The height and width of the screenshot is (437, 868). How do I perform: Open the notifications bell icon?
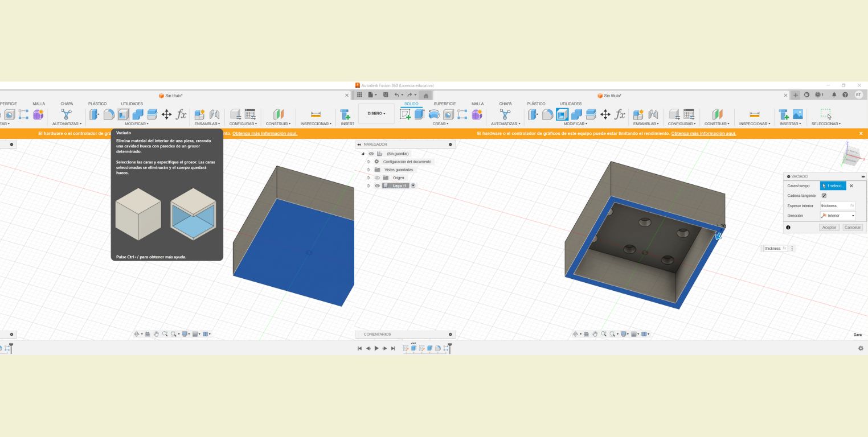(x=834, y=95)
